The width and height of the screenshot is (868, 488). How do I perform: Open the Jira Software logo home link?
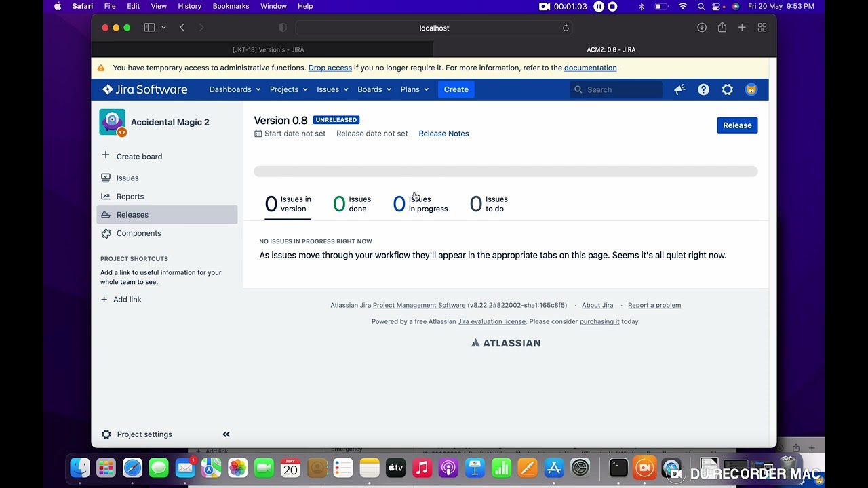pos(145,89)
